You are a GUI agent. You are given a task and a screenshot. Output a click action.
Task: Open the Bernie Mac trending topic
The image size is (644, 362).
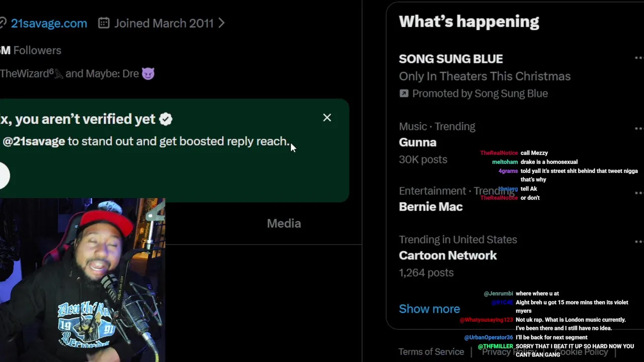tap(431, 207)
